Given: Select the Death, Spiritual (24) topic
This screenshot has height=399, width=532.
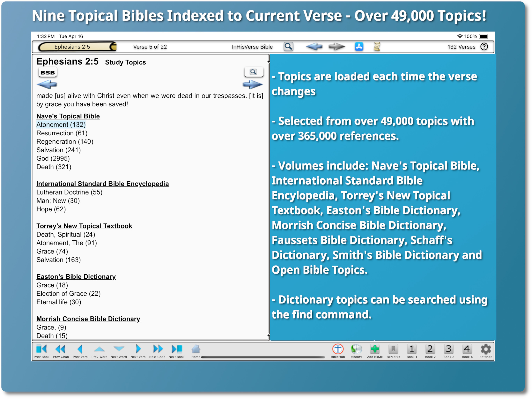Looking at the screenshot, I should click(x=66, y=234).
